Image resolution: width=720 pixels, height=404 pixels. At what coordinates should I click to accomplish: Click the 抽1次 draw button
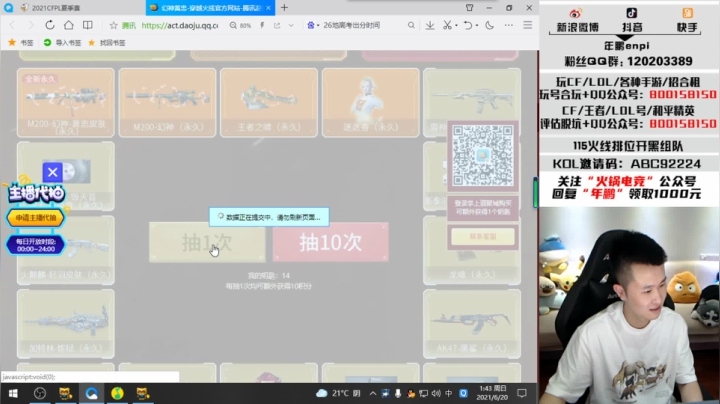point(207,242)
